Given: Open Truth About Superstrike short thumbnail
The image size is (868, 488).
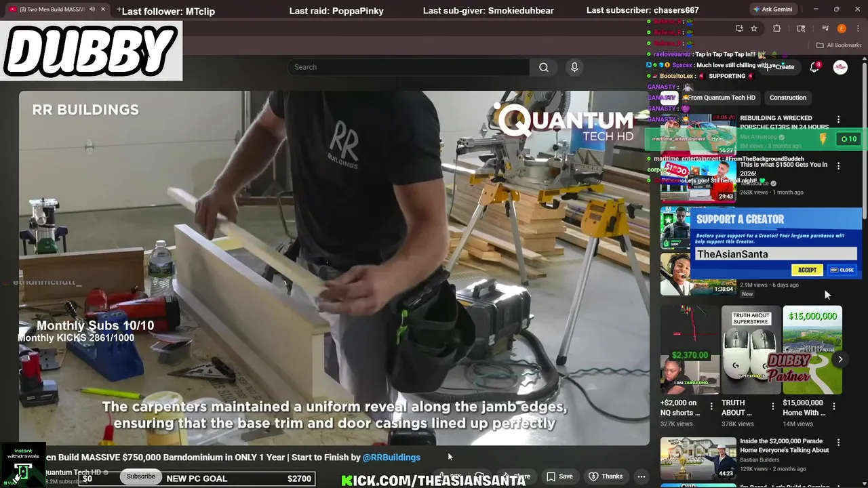Looking at the screenshot, I should tap(751, 350).
